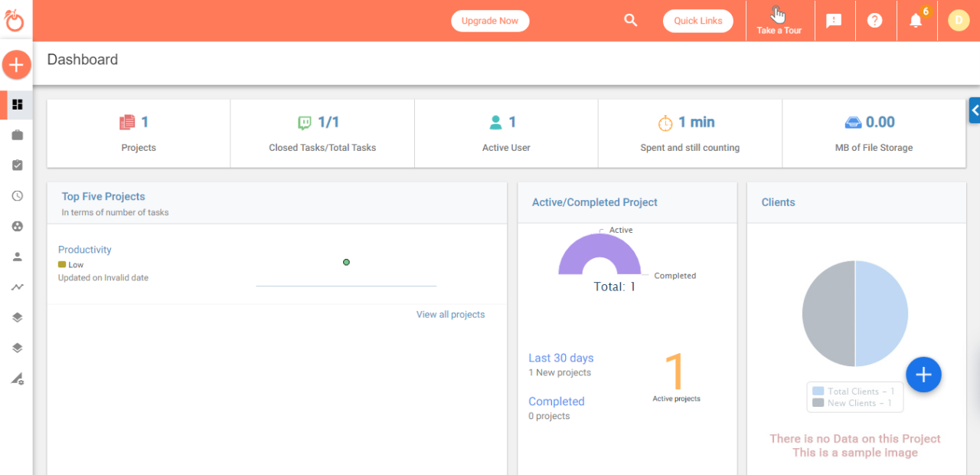Open notifications via the bell icon
Image resolution: width=980 pixels, height=475 pixels.
915,21
